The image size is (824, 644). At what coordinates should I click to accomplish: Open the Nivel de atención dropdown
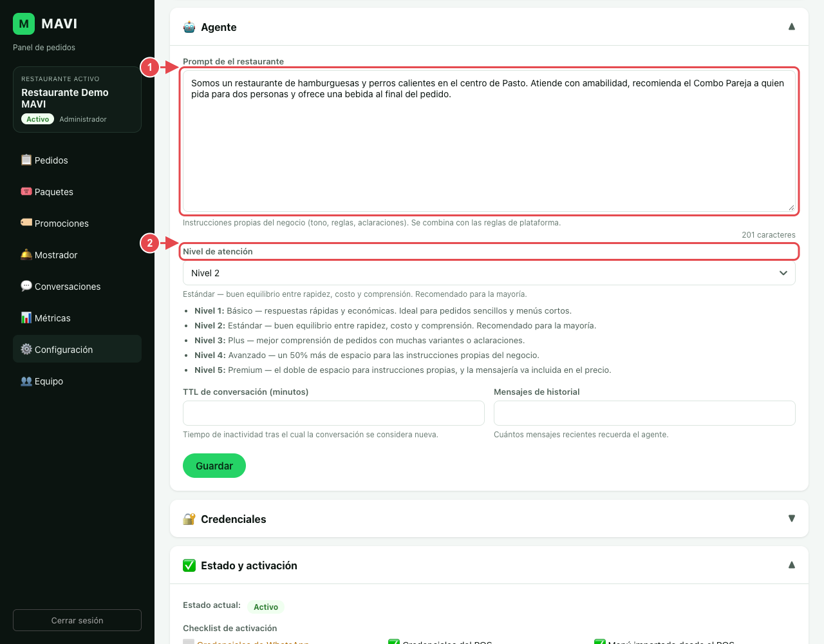point(489,273)
